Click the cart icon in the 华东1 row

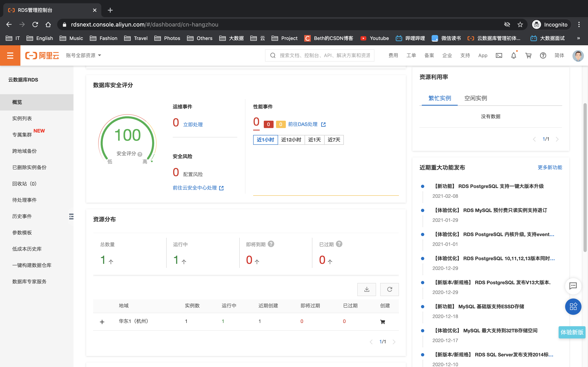pyautogui.click(x=382, y=322)
